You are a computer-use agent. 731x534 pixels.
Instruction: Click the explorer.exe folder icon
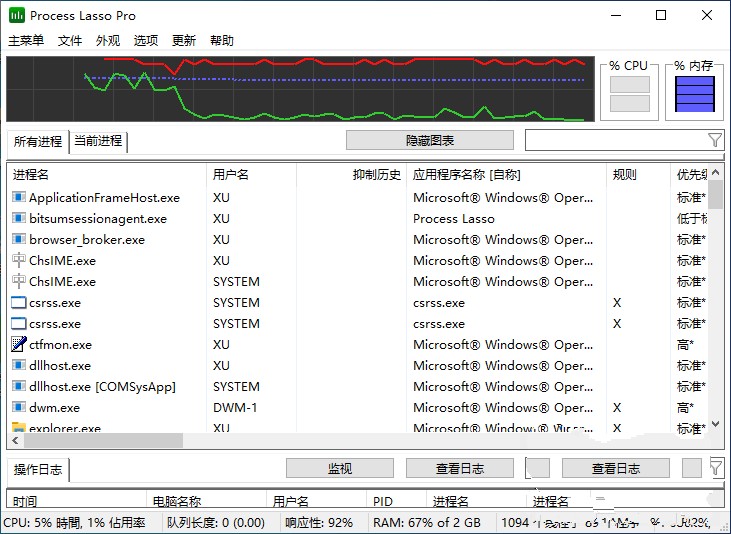[x=19, y=427]
